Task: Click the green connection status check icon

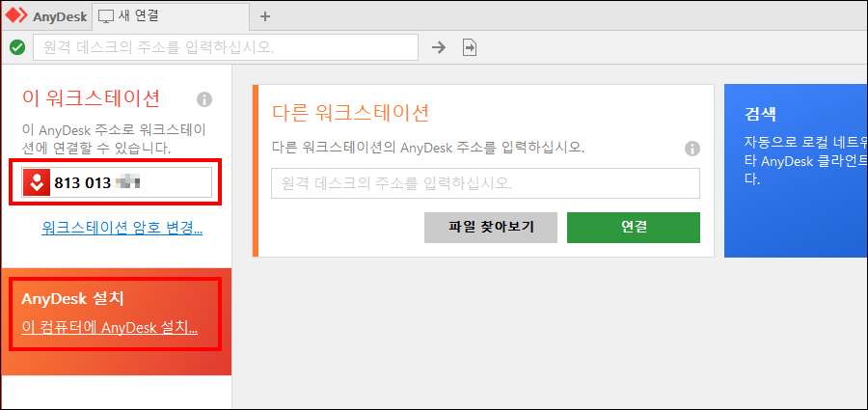Action: [17, 47]
